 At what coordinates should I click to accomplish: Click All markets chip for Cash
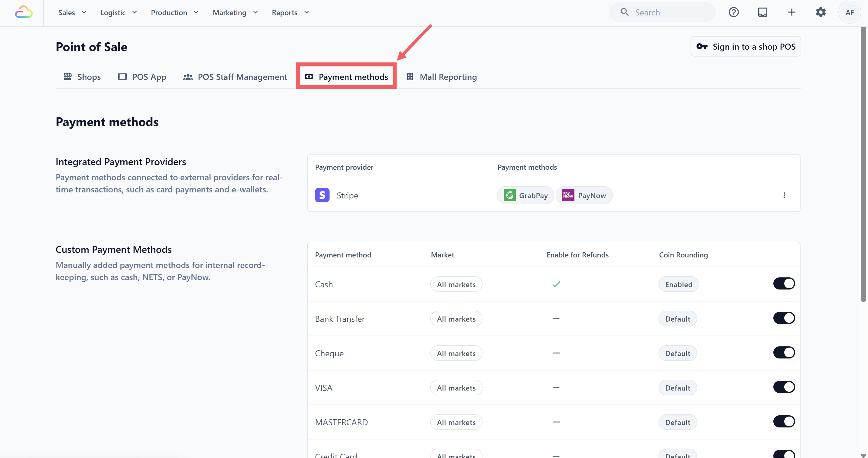(456, 284)
